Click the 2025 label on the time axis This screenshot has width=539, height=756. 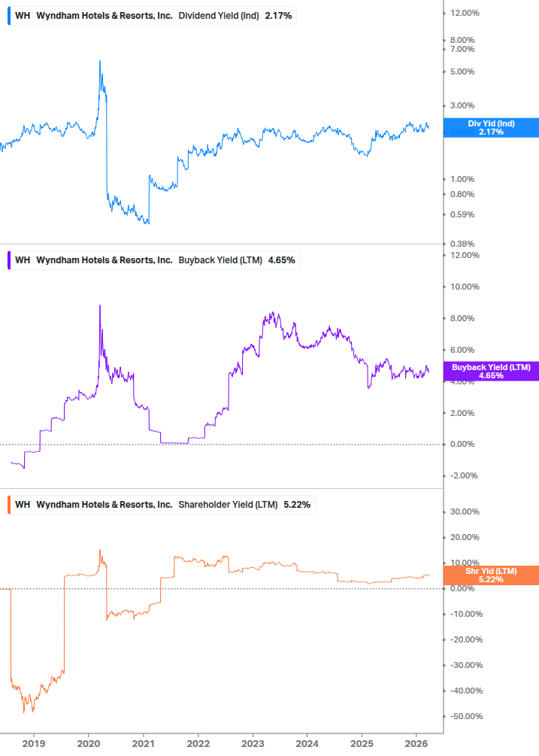[362, 744]
